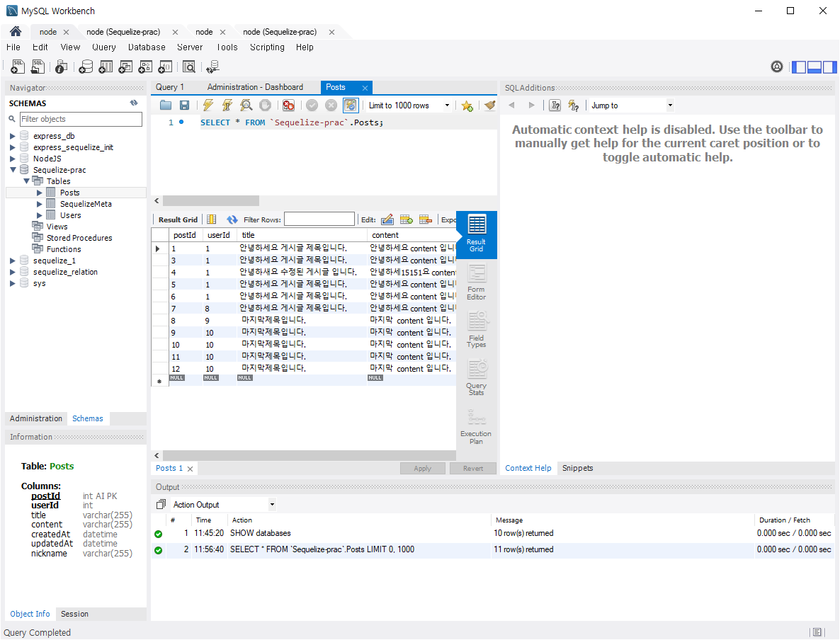Open Workbench preferences gear icon
This screenshot has height=640, width=840.
[777, 67]
